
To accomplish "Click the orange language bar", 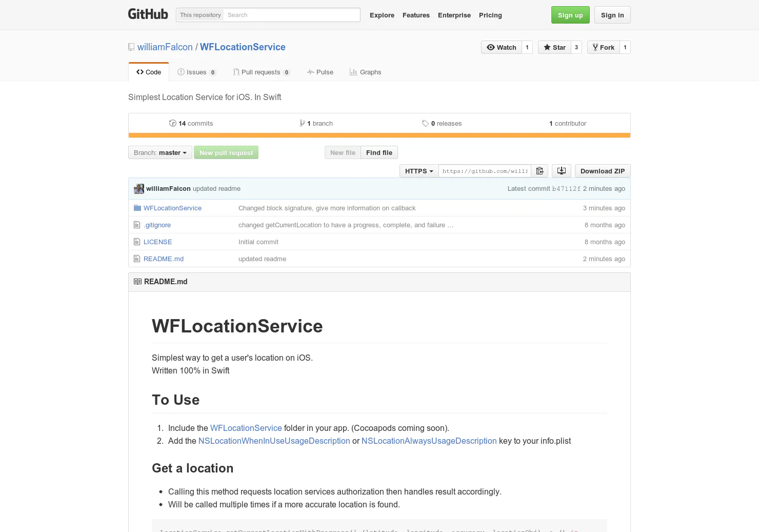I will [x=379, y=135].
